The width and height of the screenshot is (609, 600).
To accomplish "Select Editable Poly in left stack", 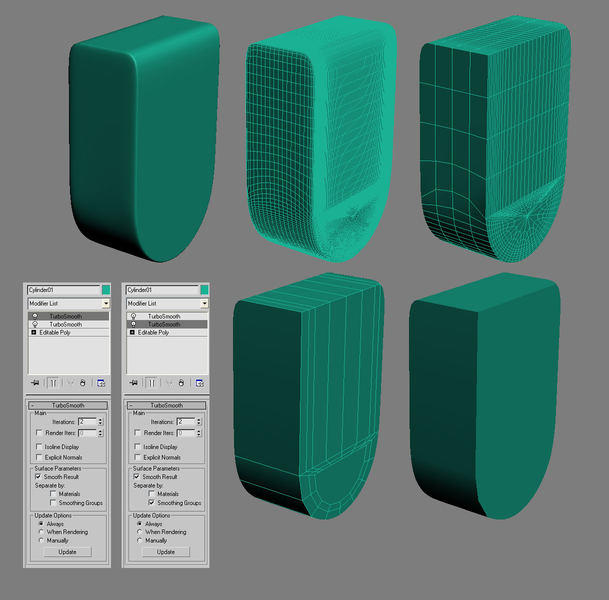I will (x=69, y=332).
